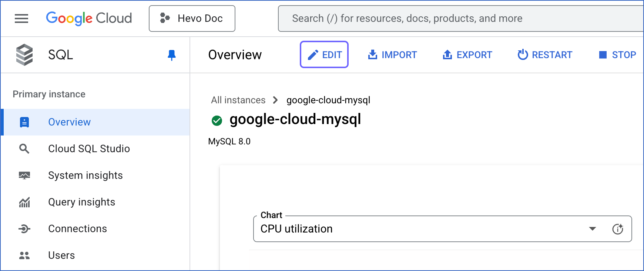This screenshot has height=271, width=644.
Task: Click the Overview document icon in sidebar
Action: click(x=24, y=122)
